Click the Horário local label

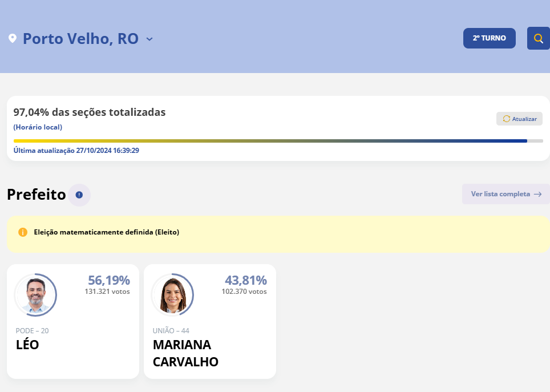tap(38, 127)
